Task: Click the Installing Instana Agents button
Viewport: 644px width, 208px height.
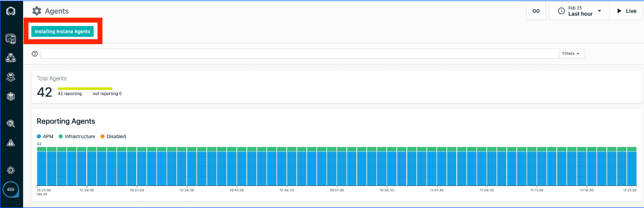Action: click(x=62, y=31)
